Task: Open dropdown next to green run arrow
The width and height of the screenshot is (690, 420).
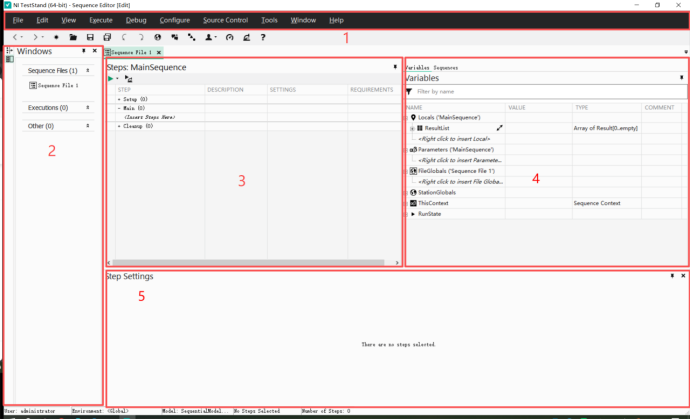Action: [x=117, y=78]
